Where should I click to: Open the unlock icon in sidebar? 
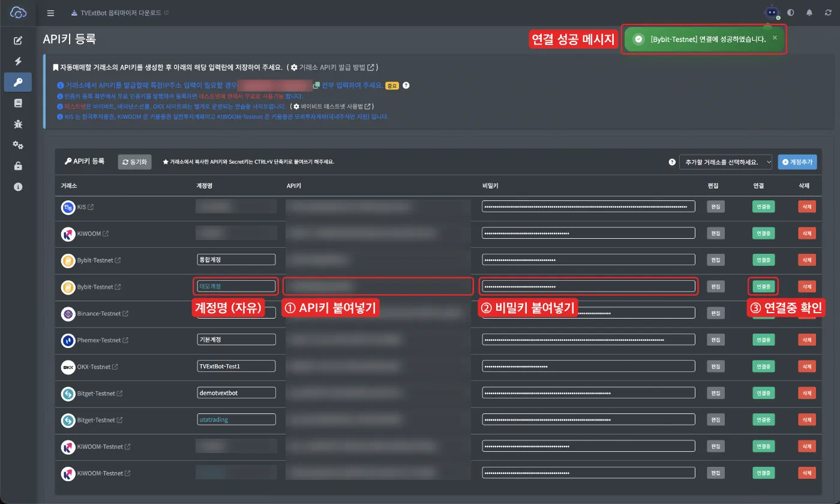[18, 166]
